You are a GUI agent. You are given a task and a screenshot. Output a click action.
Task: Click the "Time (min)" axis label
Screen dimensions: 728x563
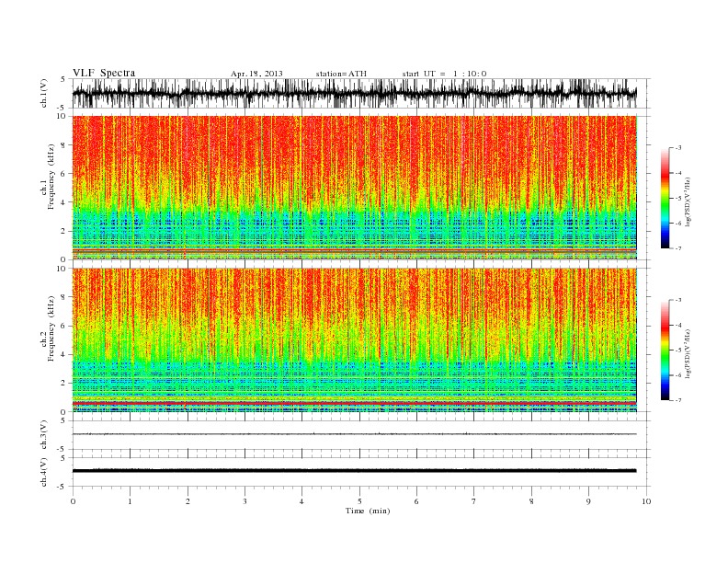click(368, 511)
